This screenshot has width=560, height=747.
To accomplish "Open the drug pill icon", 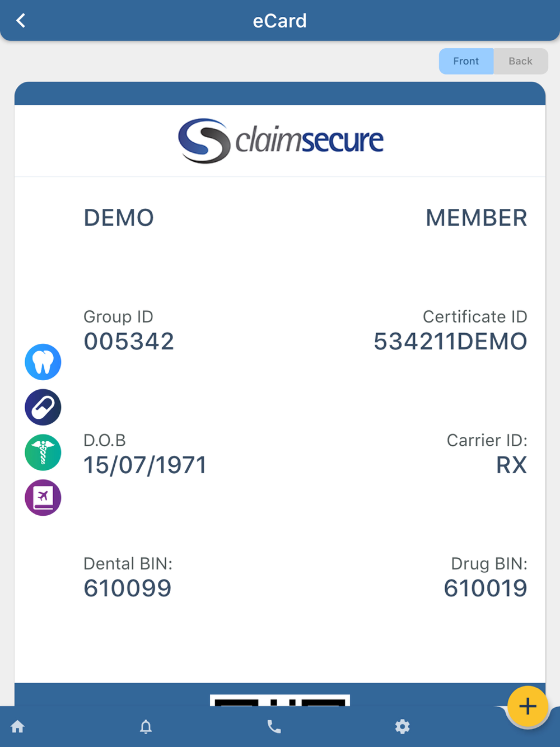I will point(43,407).
